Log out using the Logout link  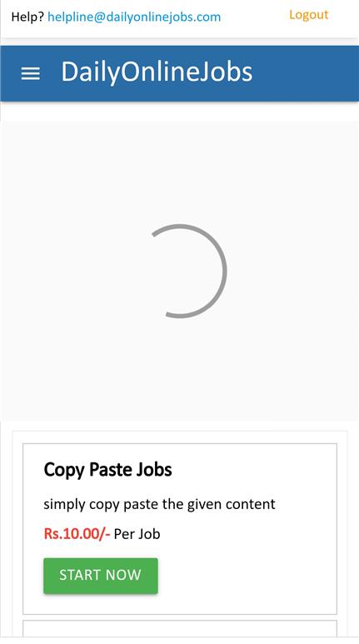pos(308,15)
